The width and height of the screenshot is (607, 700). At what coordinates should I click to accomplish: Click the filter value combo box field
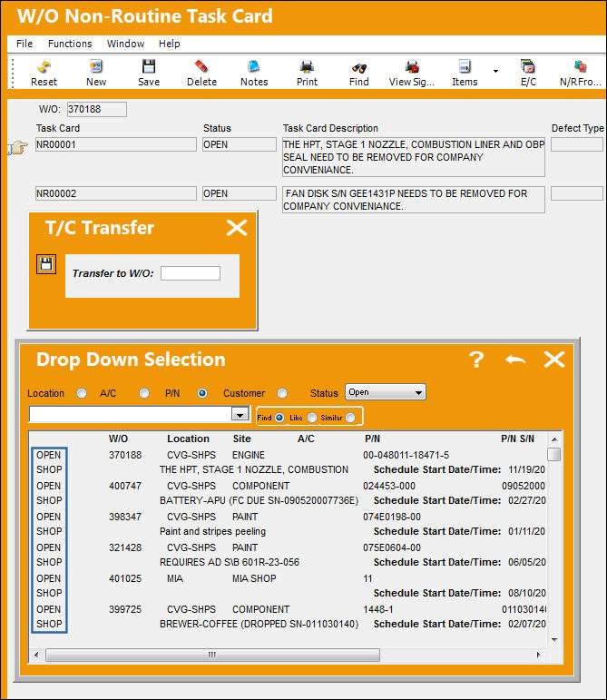[x=131, y=415]
